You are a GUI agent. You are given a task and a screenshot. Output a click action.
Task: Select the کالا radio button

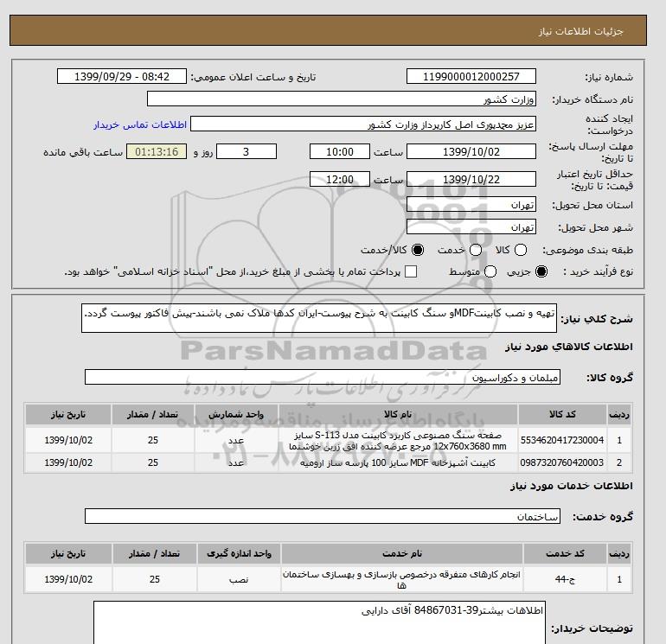pyautogui.click(x=521, y=250)
